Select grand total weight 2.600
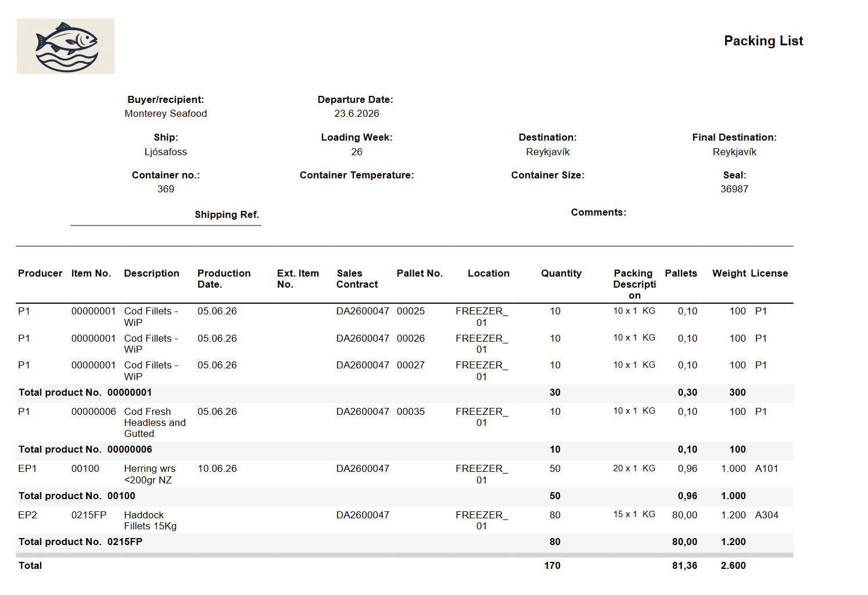The image size is (868, 595). tap(733, 565)
